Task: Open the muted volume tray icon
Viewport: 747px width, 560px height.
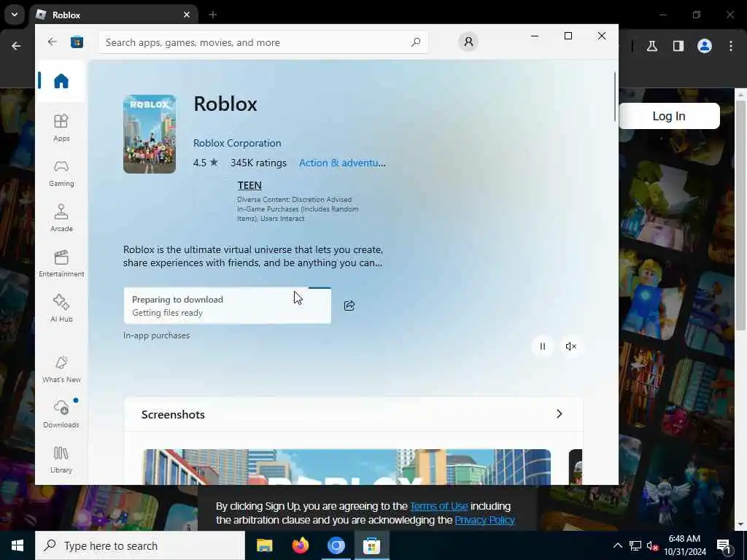Action: point(652,545)
